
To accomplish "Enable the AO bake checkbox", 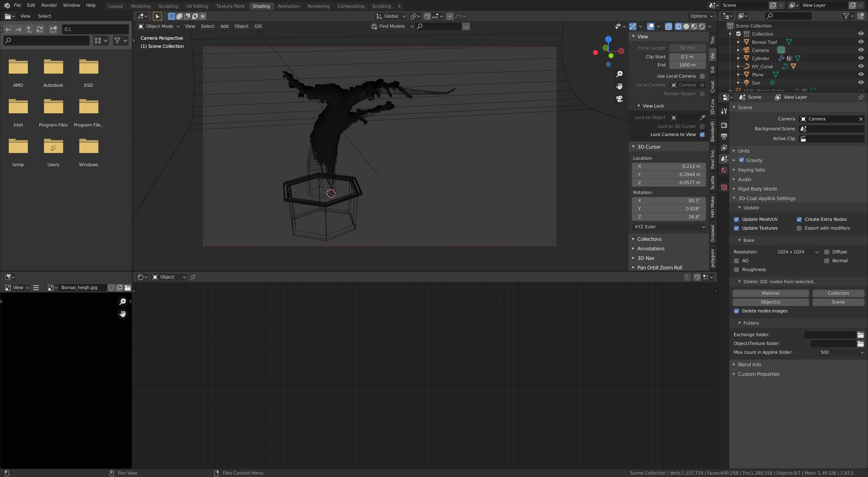I will [x=736, y=261].
